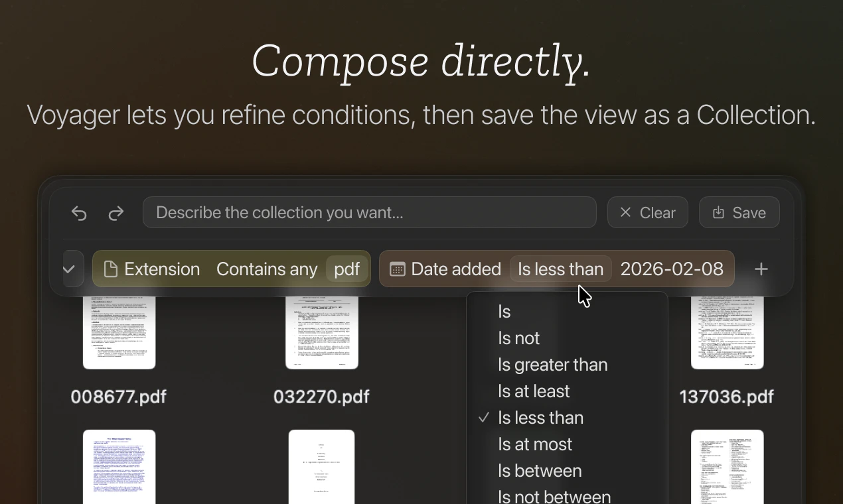Choose 'Is at most' from the list
The image size is (843, 504).
pos(534,444)
